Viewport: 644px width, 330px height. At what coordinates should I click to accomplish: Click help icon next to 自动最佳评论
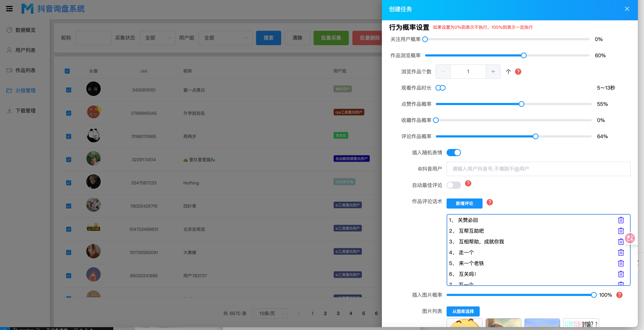[468, 183]
